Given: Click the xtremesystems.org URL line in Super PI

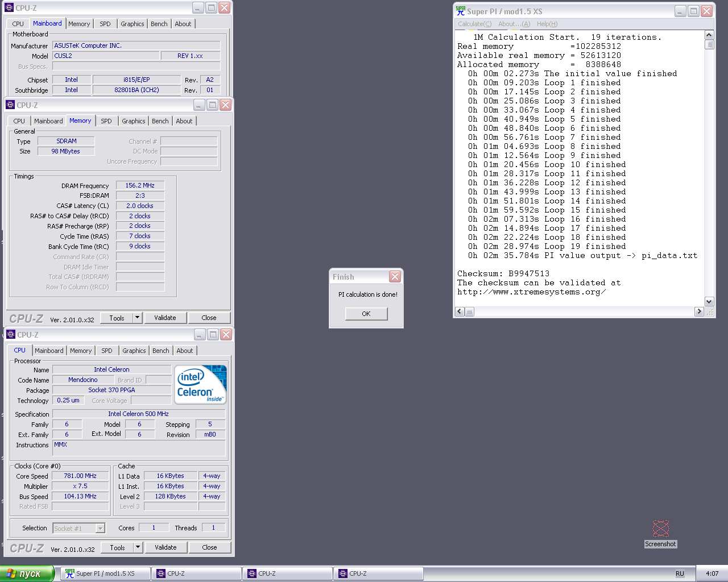Looking at the screenshot, I should pos(531,292).
